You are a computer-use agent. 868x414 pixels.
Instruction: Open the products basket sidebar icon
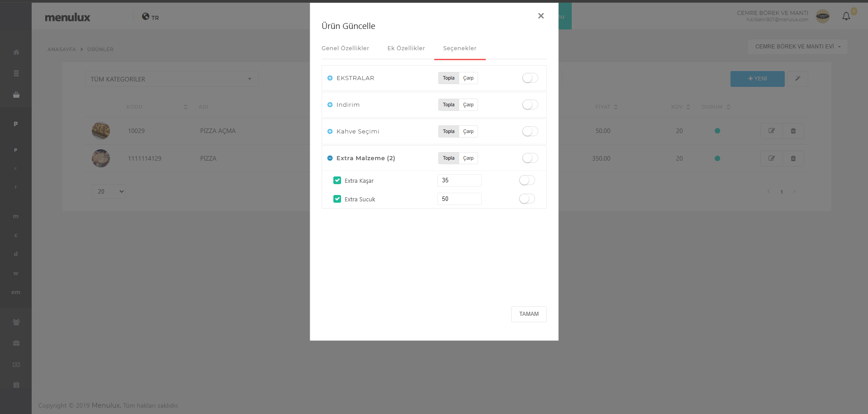16,95
